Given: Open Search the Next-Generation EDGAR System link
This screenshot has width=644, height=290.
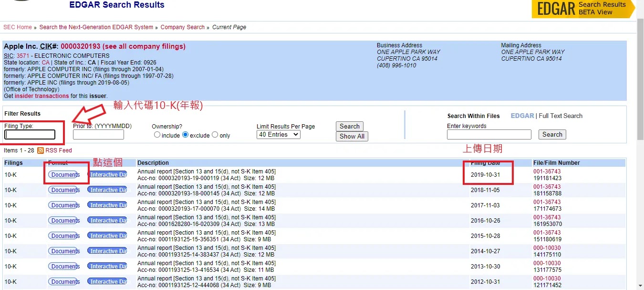Looking at the screenshot, I should 96,27.
